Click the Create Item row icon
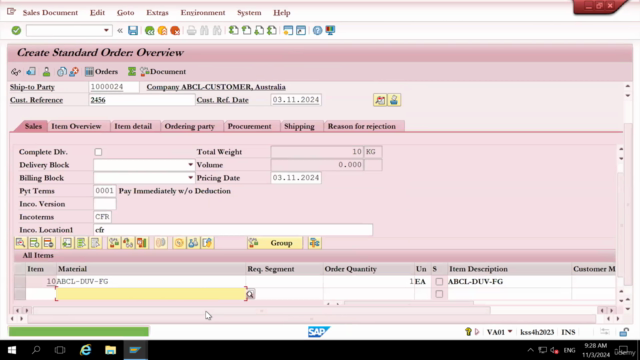Image resolution: width=640 pixels, height=360 pixels. 34,243
